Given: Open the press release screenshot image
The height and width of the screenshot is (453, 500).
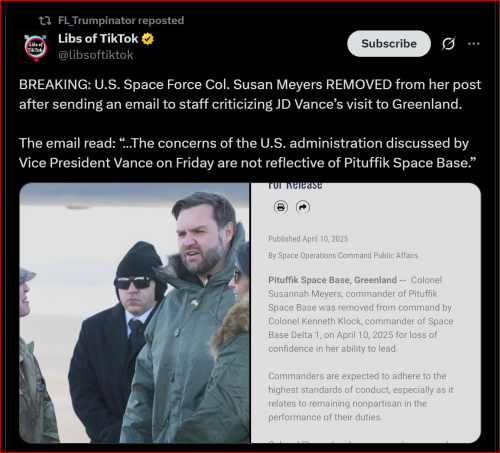Looking at the screenshot, I should point(366,313).
